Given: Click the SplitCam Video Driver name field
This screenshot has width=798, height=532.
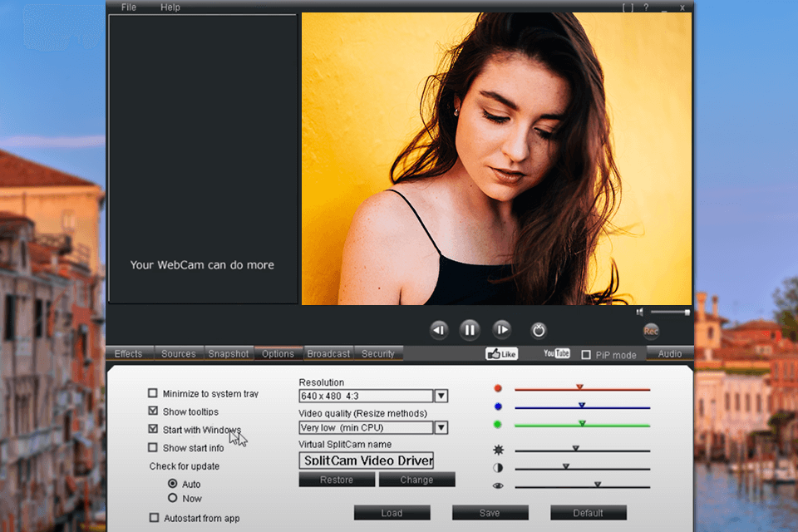Looking at the screenshot, I should click(366, 461).
